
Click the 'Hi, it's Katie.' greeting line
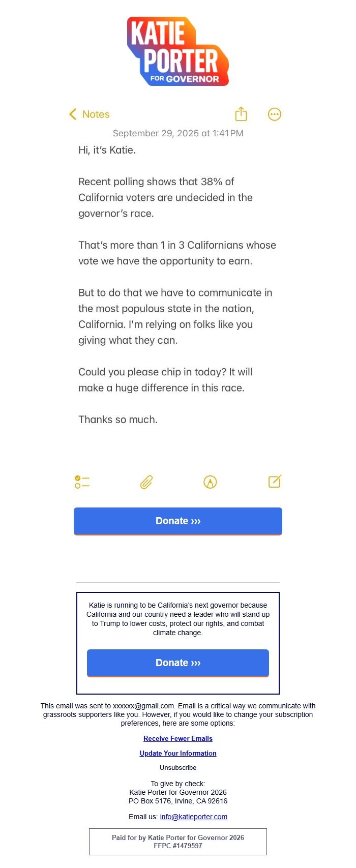pos(107,150)
